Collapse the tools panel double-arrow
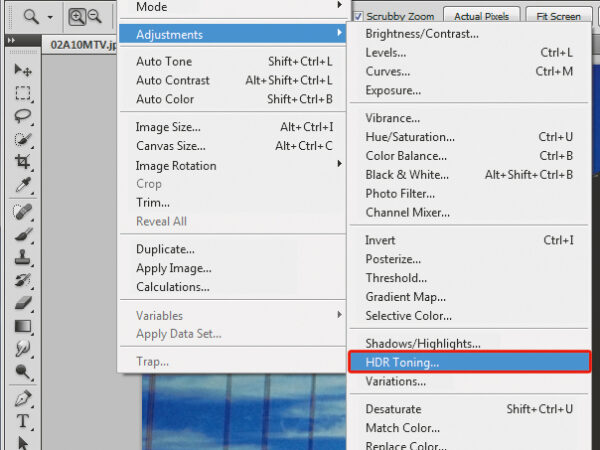Image resolution: width=600 pixels, height=450 pixels. [x=11, y=41]
